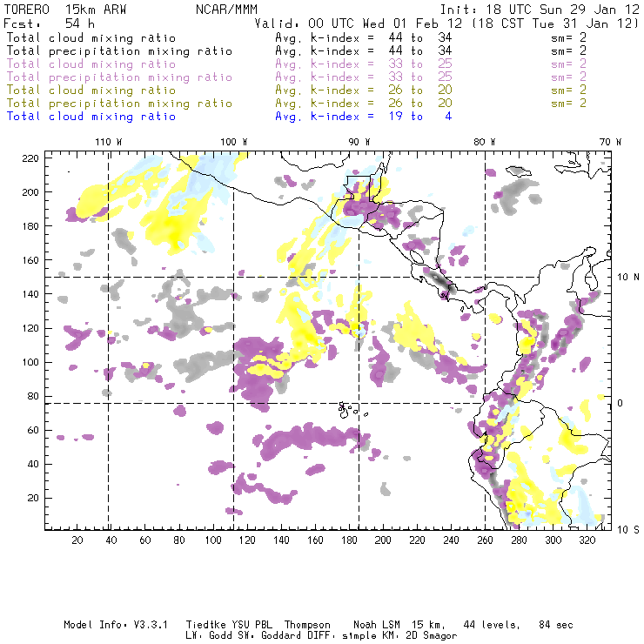644x644 pixels.
Task: Click the '90 W' longitude label
Action: click(359, 143)
